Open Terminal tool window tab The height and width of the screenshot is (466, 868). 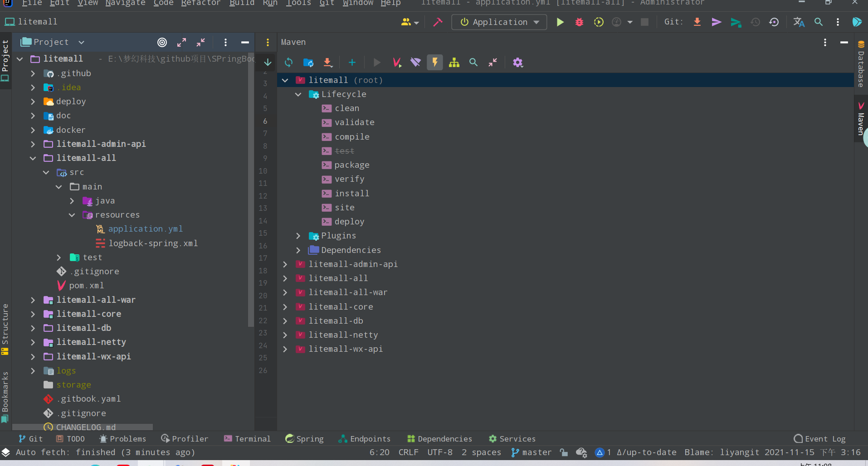coord(247,439)
